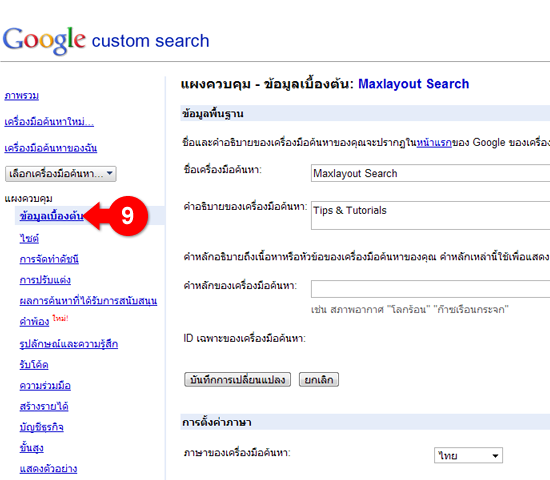This screenshot has height=480, width=550.
Task: Click the แผงควบคุม sidebar heading
Action: tap(28, 199)
